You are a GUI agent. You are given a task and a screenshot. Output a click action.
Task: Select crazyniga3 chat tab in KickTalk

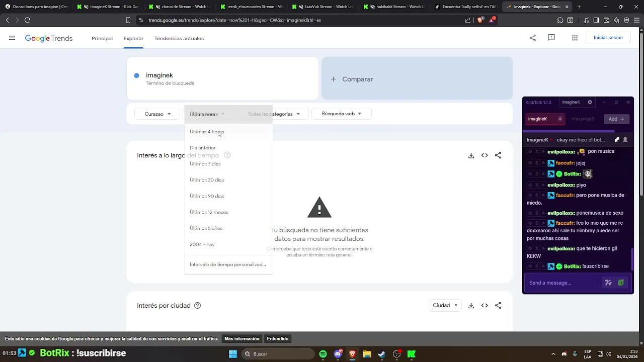tap(583, 119)
